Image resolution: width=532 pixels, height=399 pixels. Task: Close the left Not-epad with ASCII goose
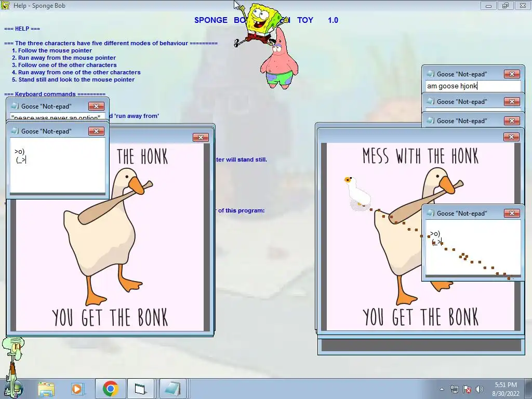click(96, 131)
